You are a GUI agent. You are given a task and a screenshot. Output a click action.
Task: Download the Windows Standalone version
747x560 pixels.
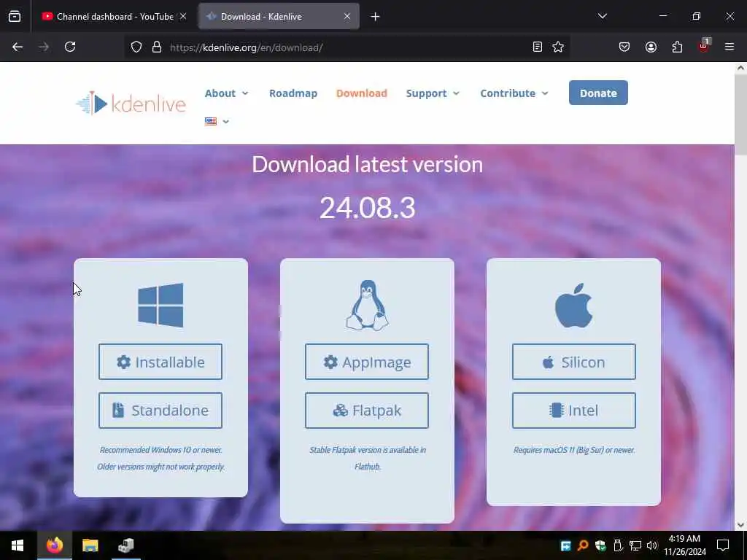click(x=160, y=411)
